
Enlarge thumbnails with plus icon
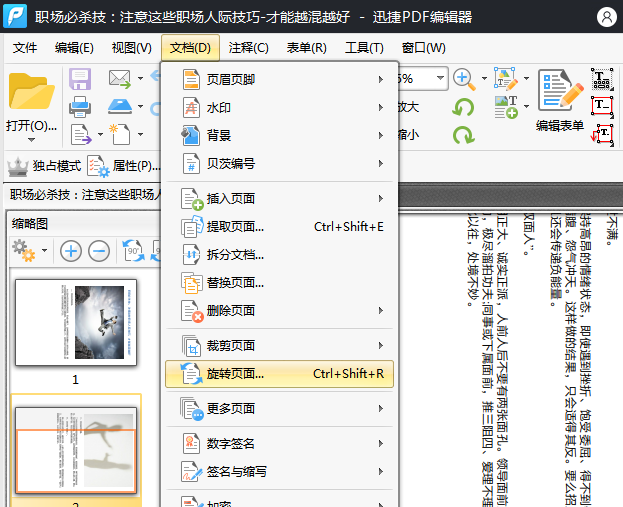point(71,251)
